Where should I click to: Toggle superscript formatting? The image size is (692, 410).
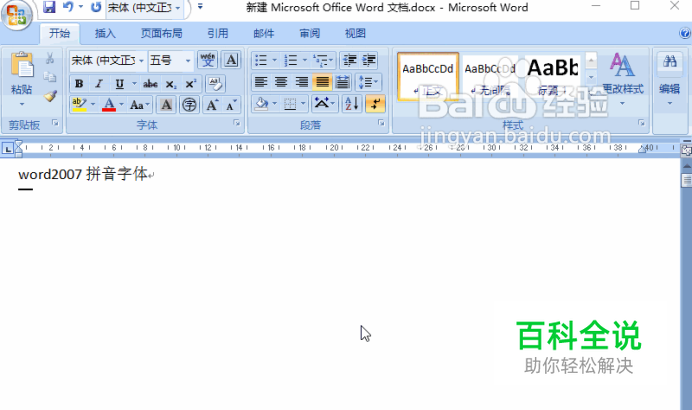tap(190, 83)
